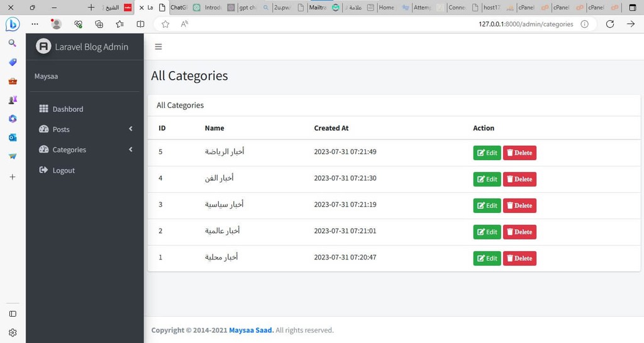Image resolution: width=644 pixels, height=343 pixels.
Task: Delete category with ID 3
Action: tap(519, 205)
